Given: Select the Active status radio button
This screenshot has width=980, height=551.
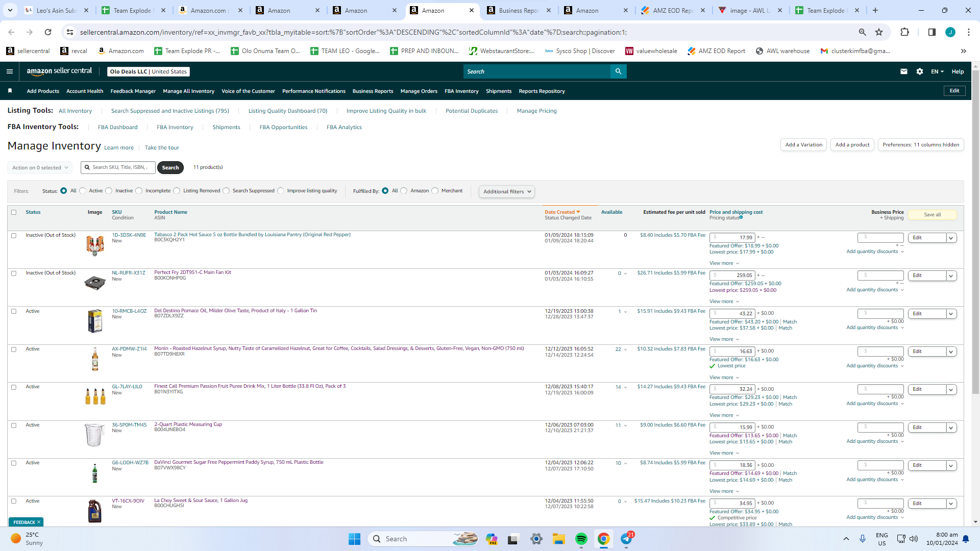Looking at the screenshot, I should 83,191.
